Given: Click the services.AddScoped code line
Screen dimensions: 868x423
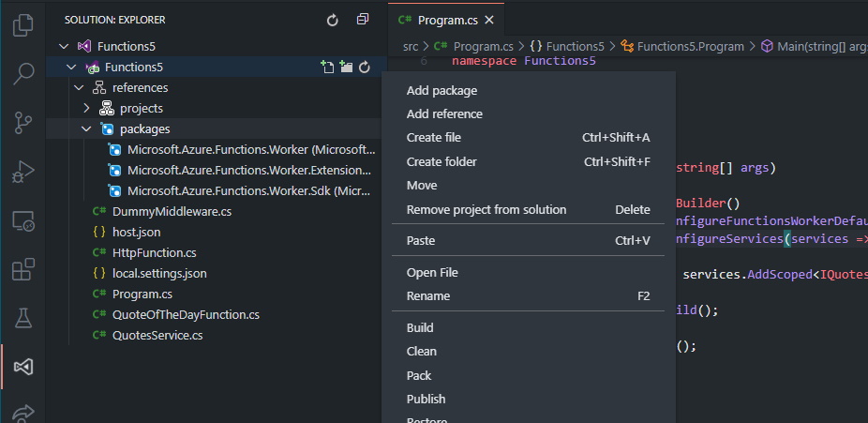Looking at the screenshot, I should (775, 275).
